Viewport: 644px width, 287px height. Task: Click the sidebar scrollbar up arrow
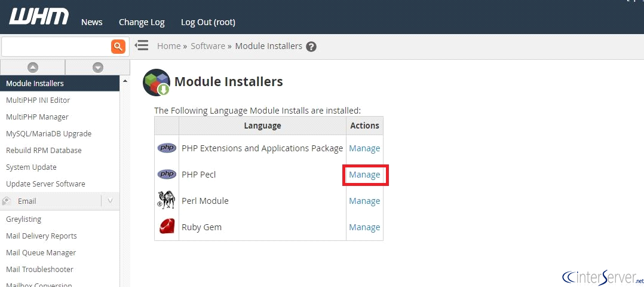[125, 80]
